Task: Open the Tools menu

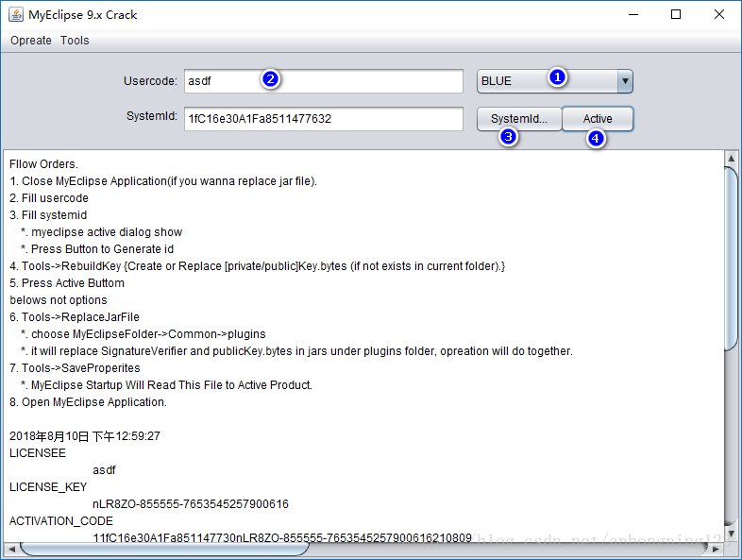Action: (x=75, y=41)
